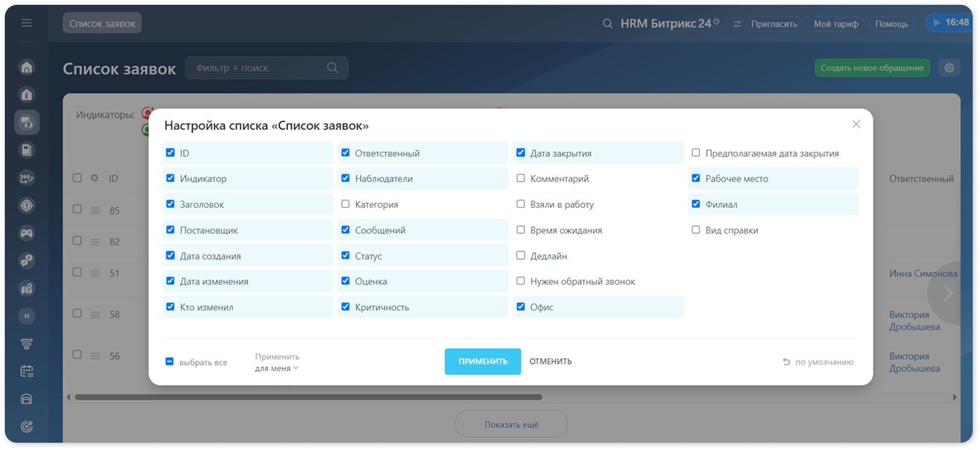The width and height of the screenshot is (980, 450).
Task: Click the gamepad icon in sidebar
Action: tap(27, 233)
